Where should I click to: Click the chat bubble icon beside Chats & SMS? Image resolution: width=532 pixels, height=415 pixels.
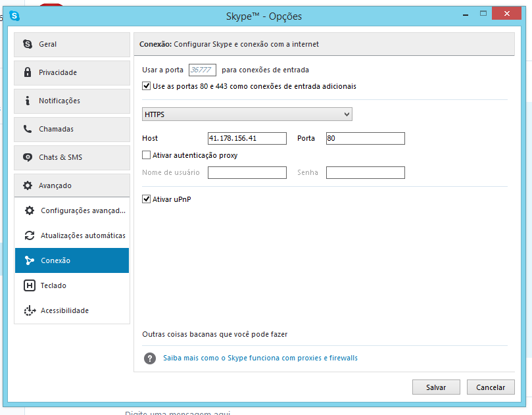pyautogui.click(x=28, y=157)
